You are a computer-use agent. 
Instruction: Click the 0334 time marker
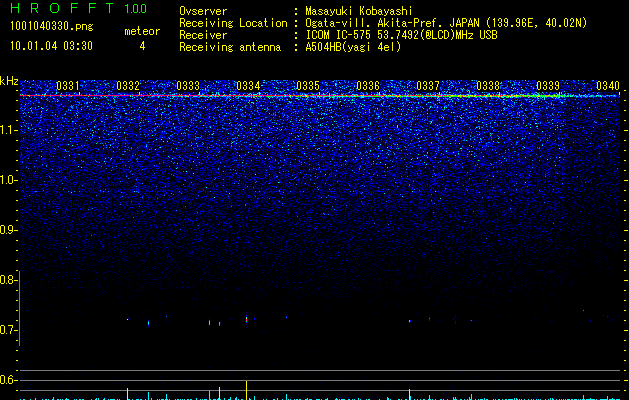[x=248, y=86]
